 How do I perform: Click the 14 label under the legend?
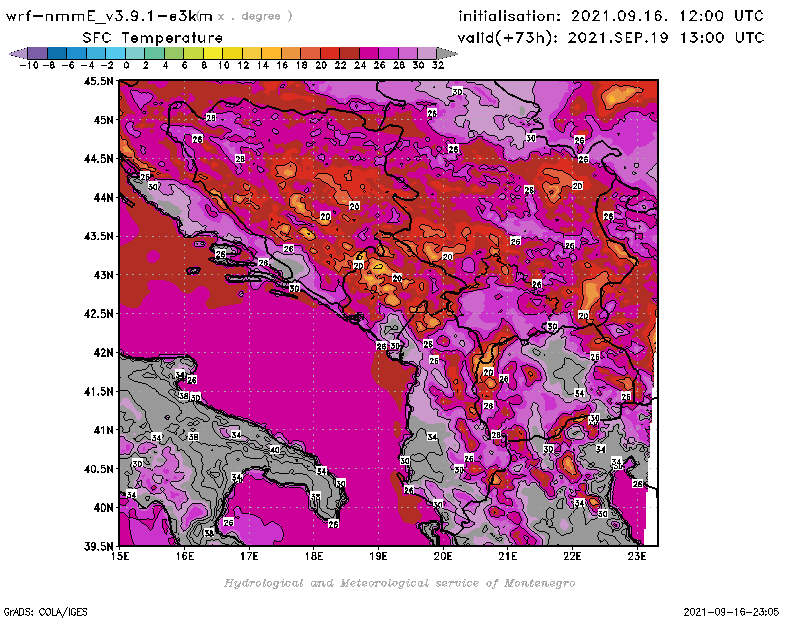coord(262,65)
